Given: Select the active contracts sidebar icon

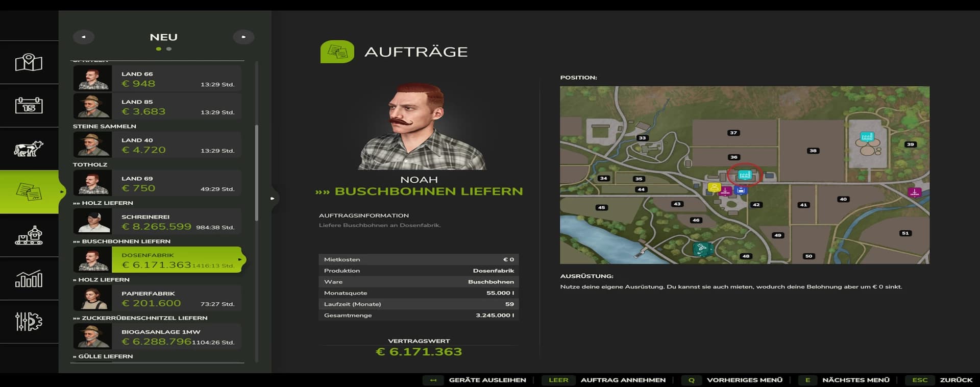Looking at the screenshot, I should point(29,192).
